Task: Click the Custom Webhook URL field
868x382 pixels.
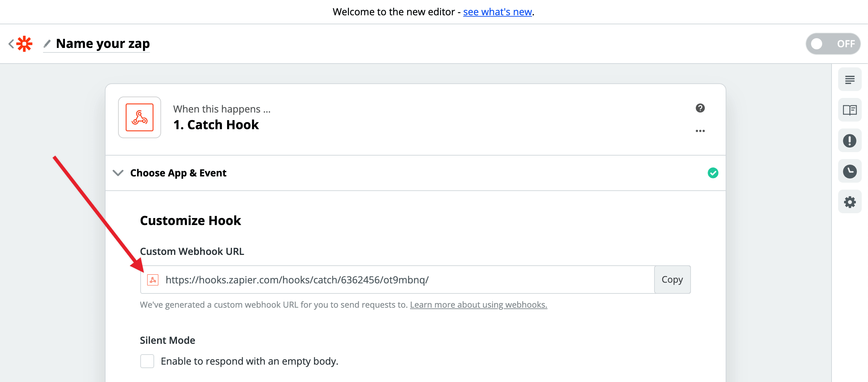Action: tap(399, 280)
